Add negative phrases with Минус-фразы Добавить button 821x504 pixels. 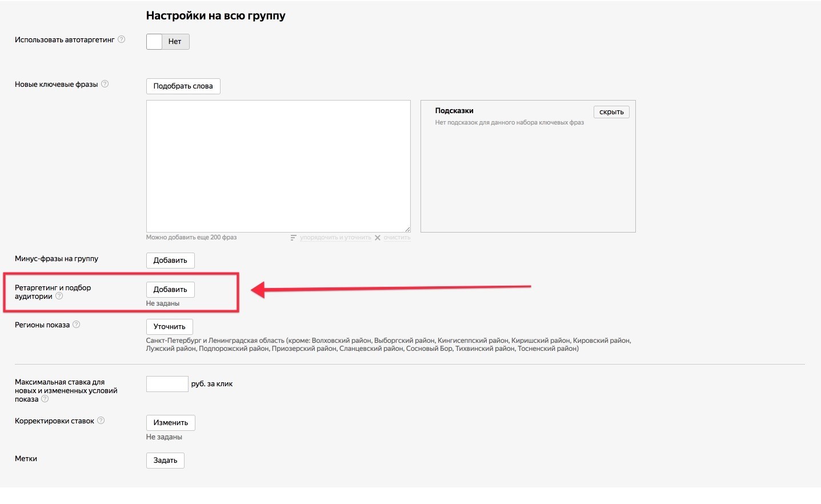(170, 261)
